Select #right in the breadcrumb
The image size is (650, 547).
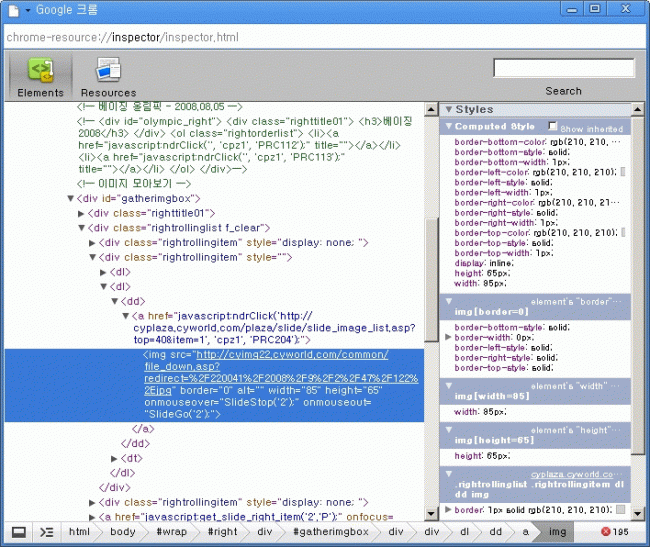point(222,532)
